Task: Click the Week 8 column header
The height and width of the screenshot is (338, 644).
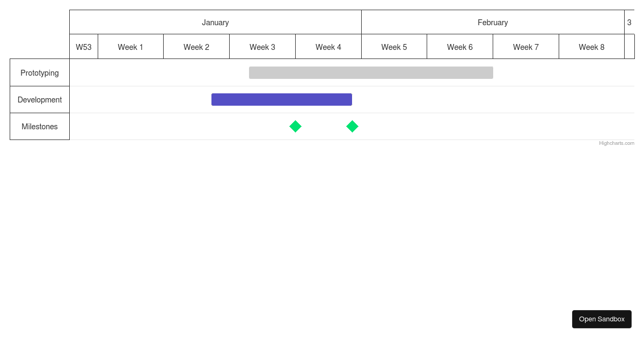Action: tap(591, 47)
